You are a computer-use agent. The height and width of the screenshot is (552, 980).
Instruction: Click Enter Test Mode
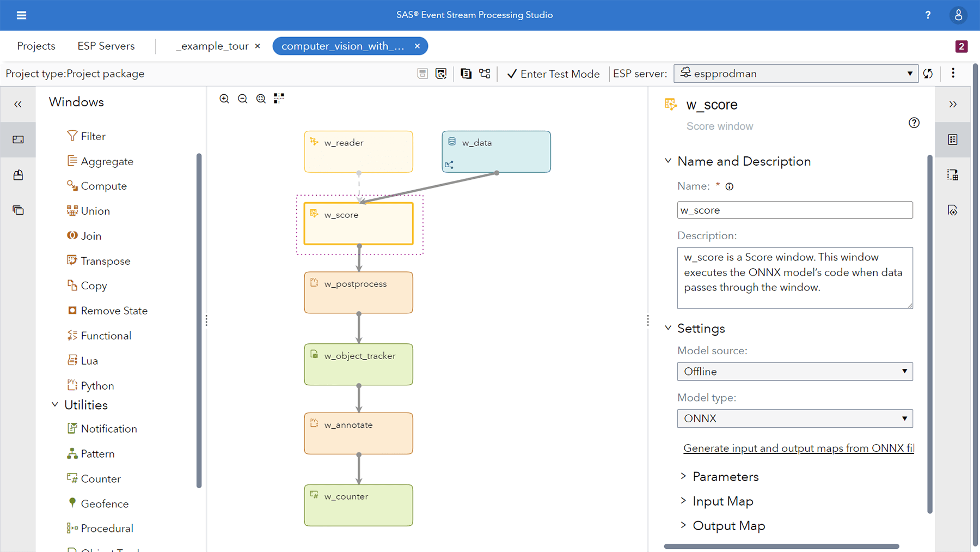pos(553,74)
